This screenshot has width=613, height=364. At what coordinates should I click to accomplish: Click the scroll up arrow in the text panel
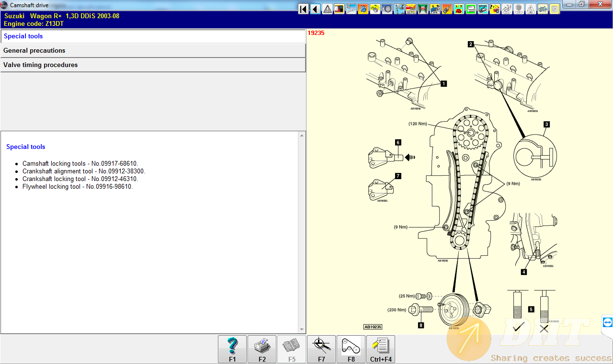302,136
